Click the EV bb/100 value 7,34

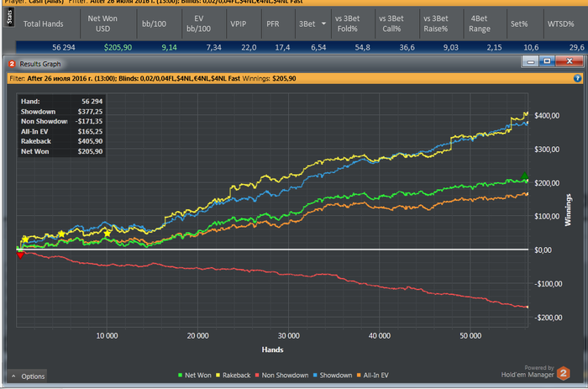tap(213, 48)
